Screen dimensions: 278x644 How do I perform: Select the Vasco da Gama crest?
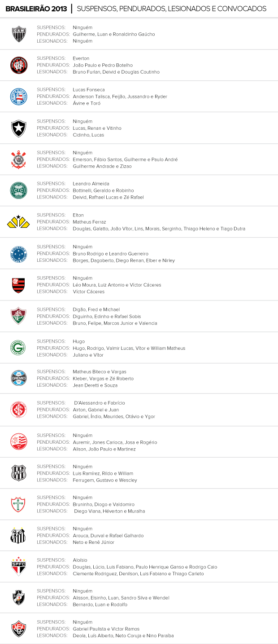tap(19, 598)
